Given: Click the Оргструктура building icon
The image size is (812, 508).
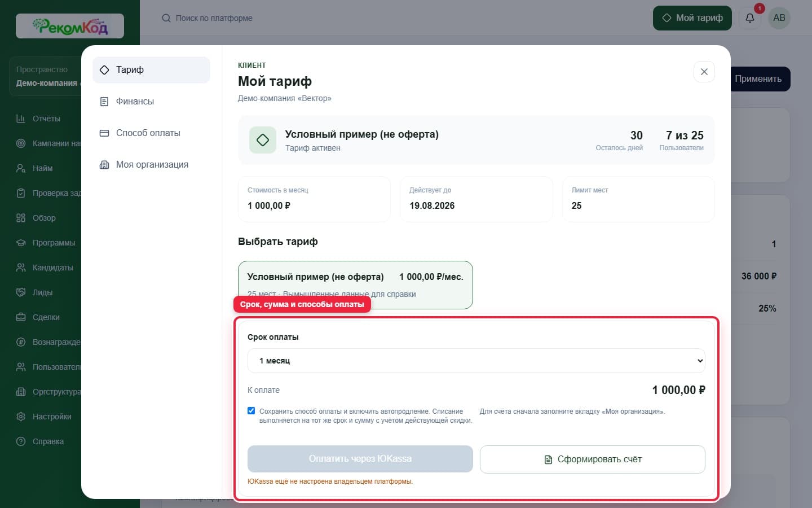Looking at the screenshot, I should tap(21, 392).
